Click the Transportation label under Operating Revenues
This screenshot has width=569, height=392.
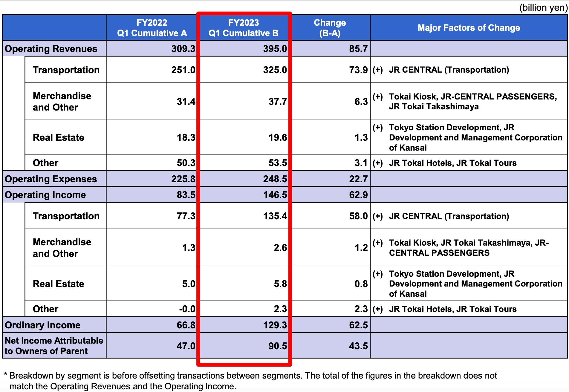(66, 70)
